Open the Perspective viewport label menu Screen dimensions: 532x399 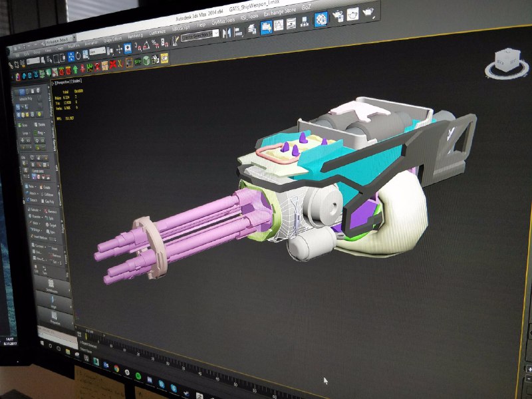click(63, 82)
